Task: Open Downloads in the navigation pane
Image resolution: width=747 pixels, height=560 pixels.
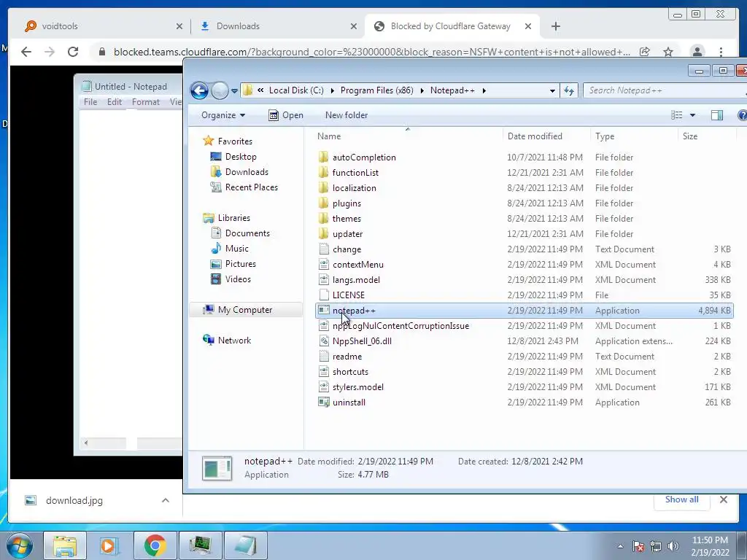Action: click(x=247, y=172)
